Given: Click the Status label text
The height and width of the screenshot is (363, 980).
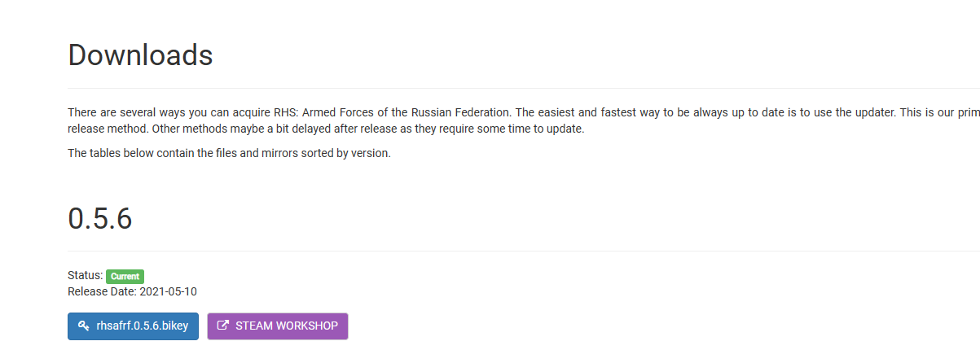Looking at the screenshot, I should coord(85,276).
